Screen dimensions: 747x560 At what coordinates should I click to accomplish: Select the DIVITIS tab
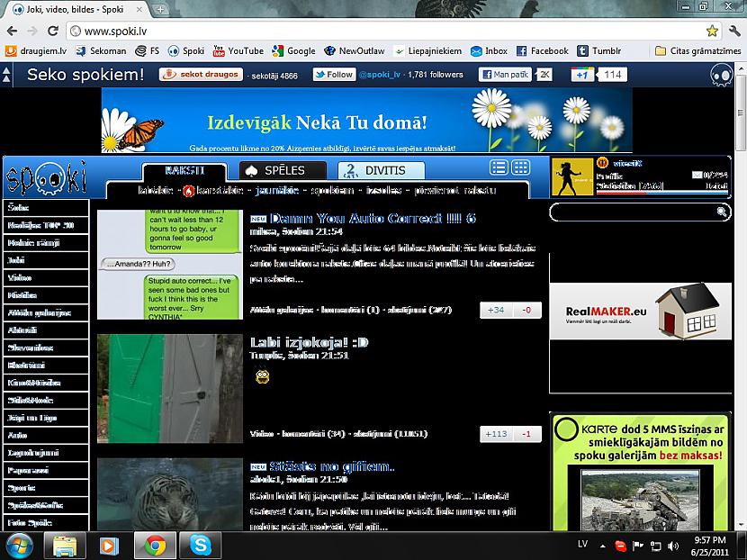click(381, 171)
